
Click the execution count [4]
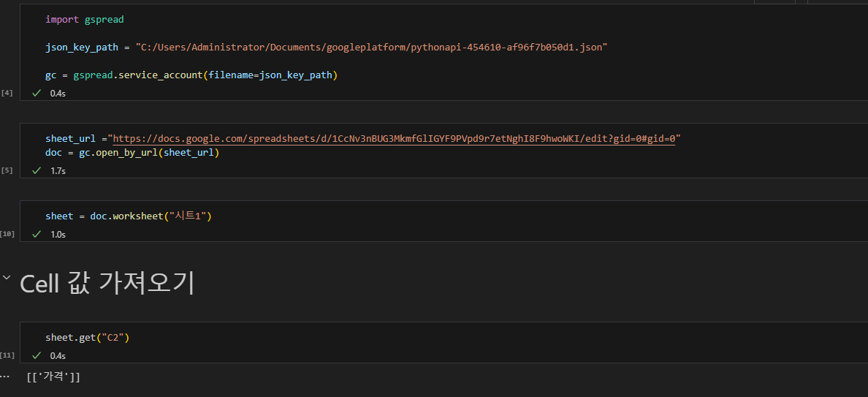click(x=7, y=92)
